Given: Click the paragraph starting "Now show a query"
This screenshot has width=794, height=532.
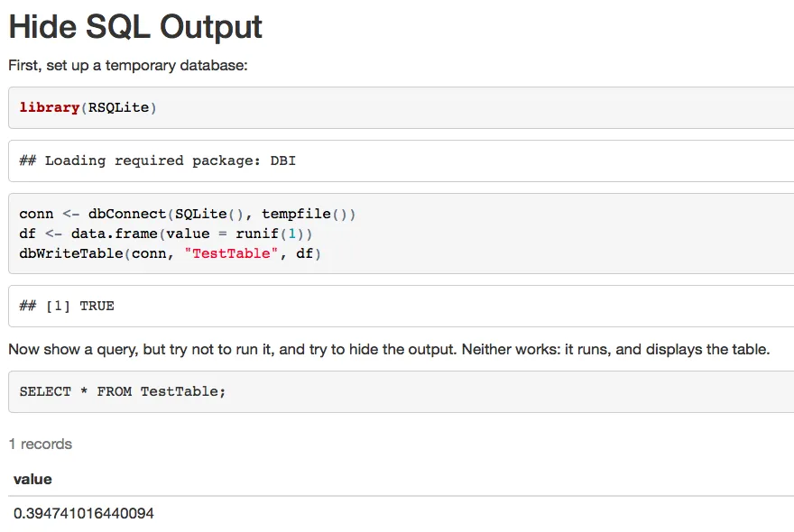Looking at the screenshot, I should coord(389,349).
